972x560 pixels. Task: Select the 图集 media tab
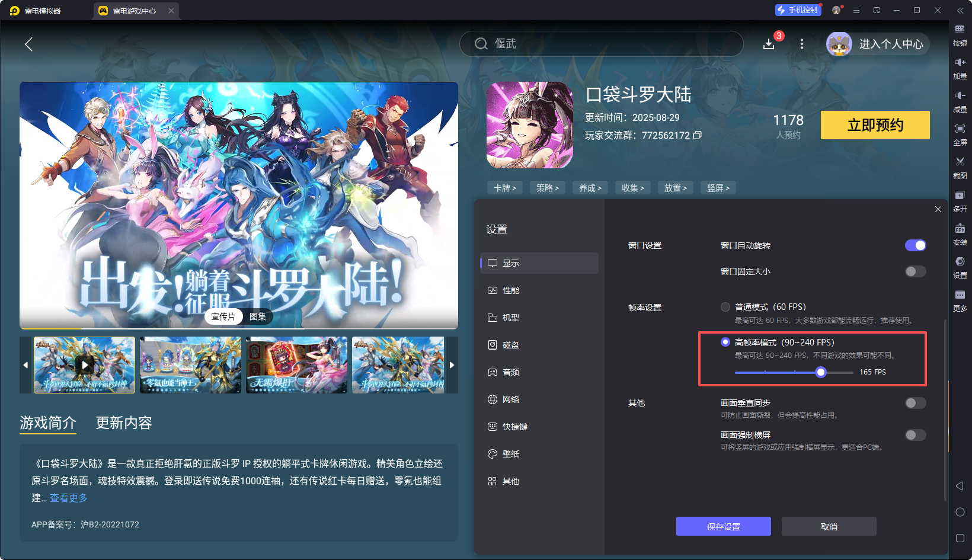pos(258,316)
